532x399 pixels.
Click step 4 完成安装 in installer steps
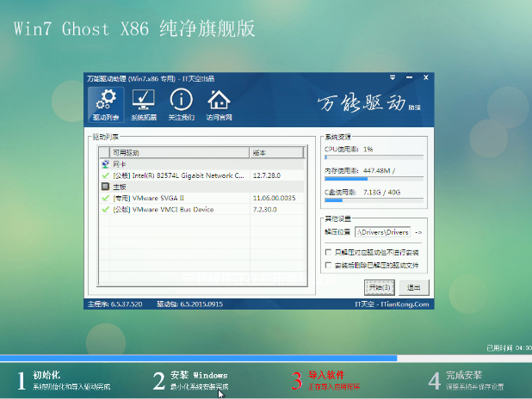pos(467,380)
